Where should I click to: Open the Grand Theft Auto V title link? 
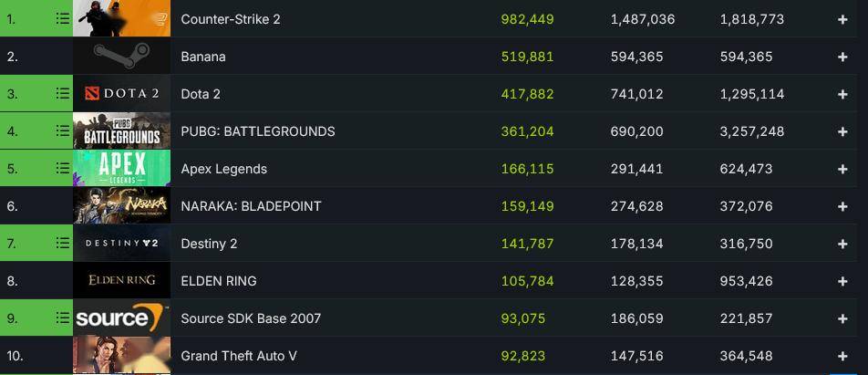tap(239, 356)
